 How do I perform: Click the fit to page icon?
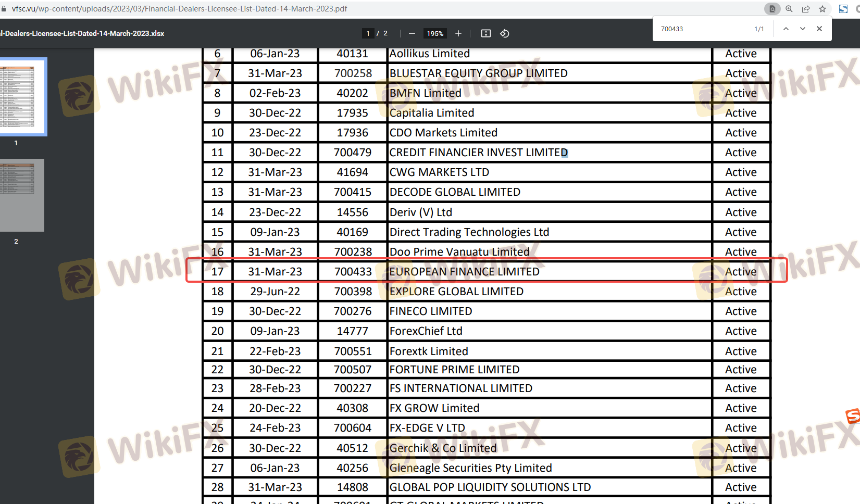486,33
